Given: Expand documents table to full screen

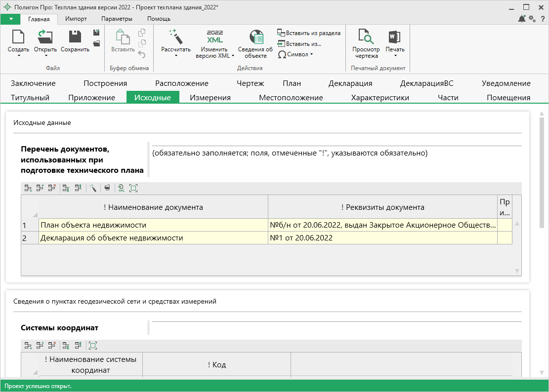Looking at the screenshot, I should pyautogui.click(x=133, y=188).
